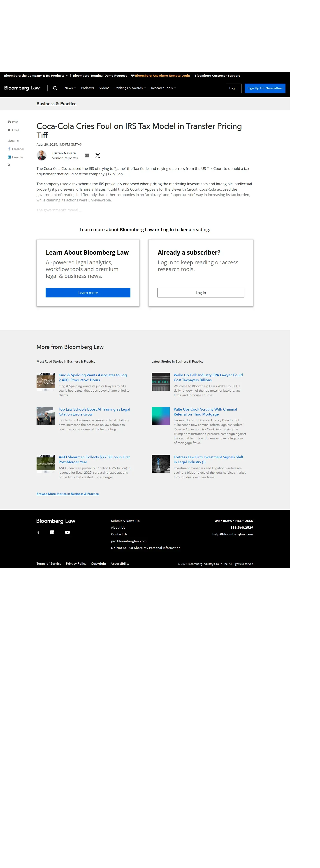The width and height of the screenshot is (320, 868).
Task: Expand Bloomberg the Company & Its Products
Action: pyautogui.click(x=36, y=76)
